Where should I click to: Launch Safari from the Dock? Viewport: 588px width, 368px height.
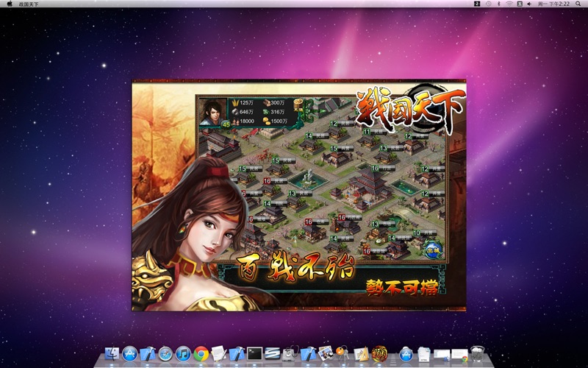click(165, 354)
